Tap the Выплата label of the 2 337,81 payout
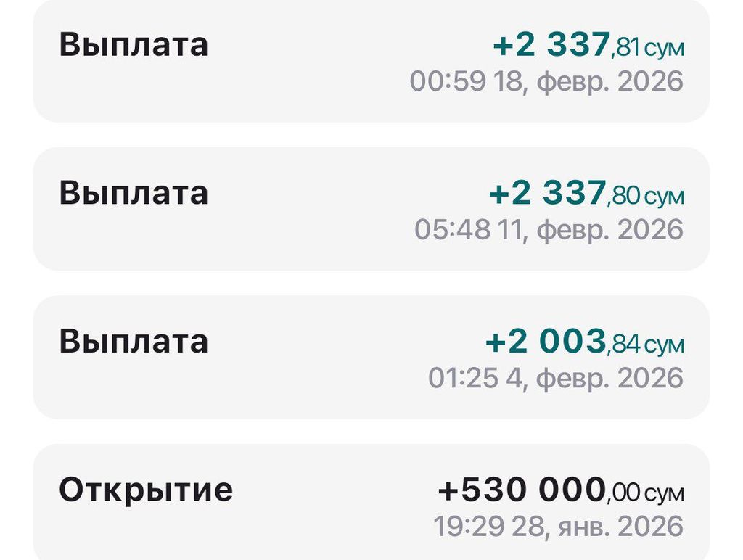The height and width of the screenshot is (560, 743). [134, 45]
